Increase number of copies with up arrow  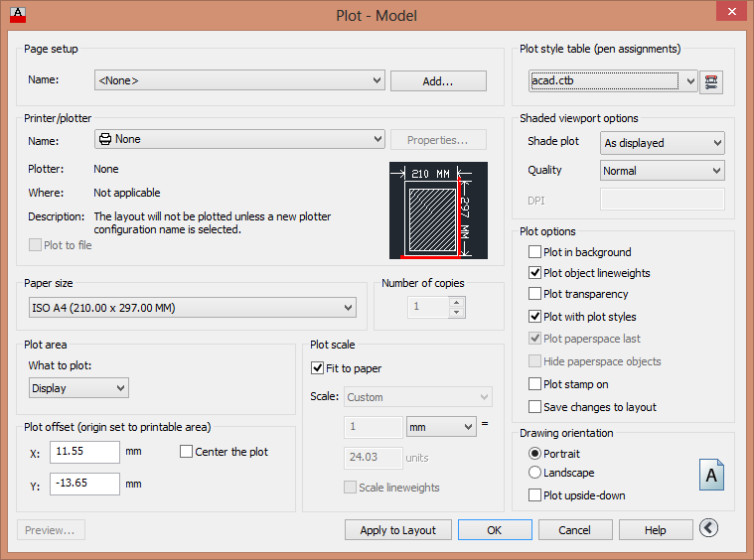pos(457,302)
